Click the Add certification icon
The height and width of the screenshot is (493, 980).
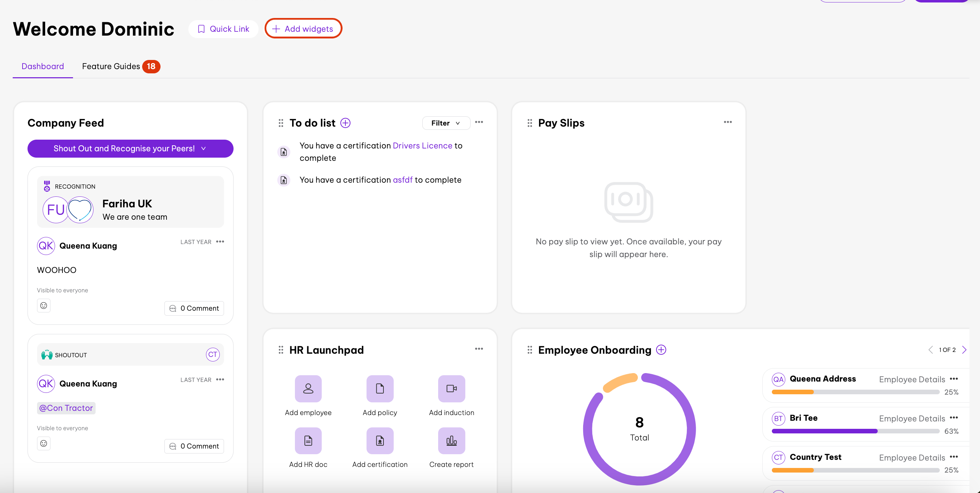(379, 440)
